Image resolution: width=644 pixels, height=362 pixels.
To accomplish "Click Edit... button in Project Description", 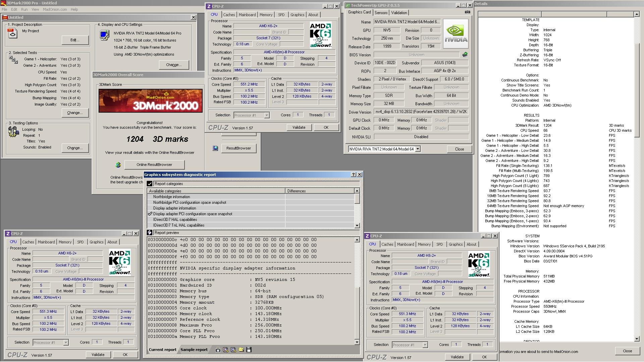I will (x=75, y=40).
